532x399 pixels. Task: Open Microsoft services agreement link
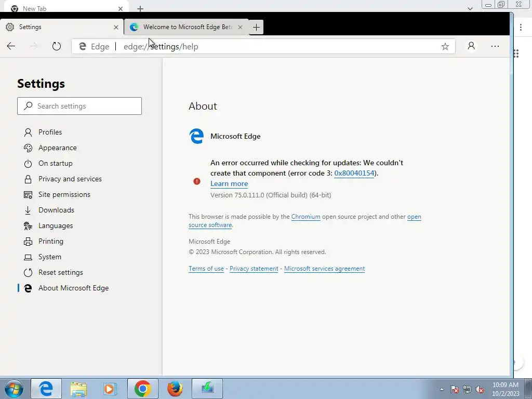click(x=324, y=269)
